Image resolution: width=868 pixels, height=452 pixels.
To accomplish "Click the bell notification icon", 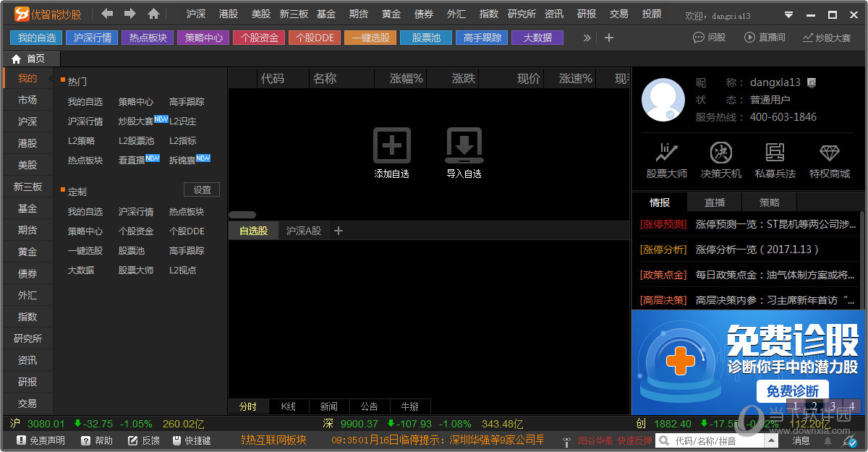I will (x=827, y=440).
